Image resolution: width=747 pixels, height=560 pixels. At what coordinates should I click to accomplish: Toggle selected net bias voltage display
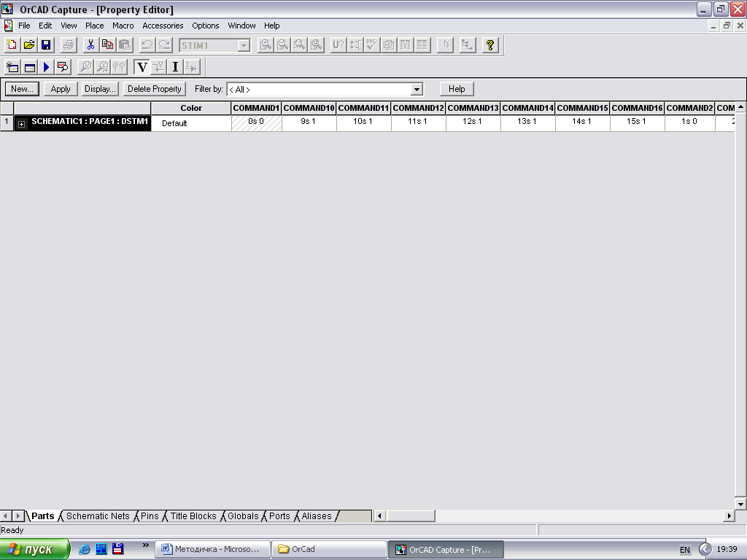(158, 67)
